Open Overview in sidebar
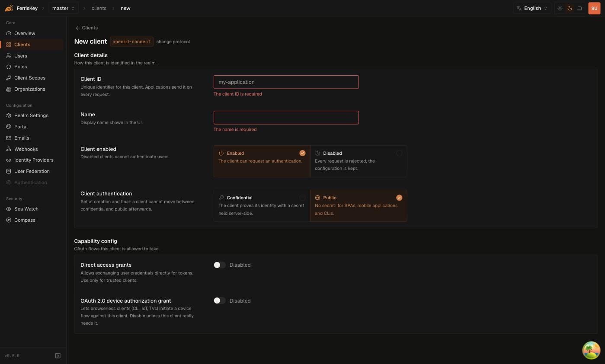This screenshot has width=605, height=364. click(x=32, y=33)
